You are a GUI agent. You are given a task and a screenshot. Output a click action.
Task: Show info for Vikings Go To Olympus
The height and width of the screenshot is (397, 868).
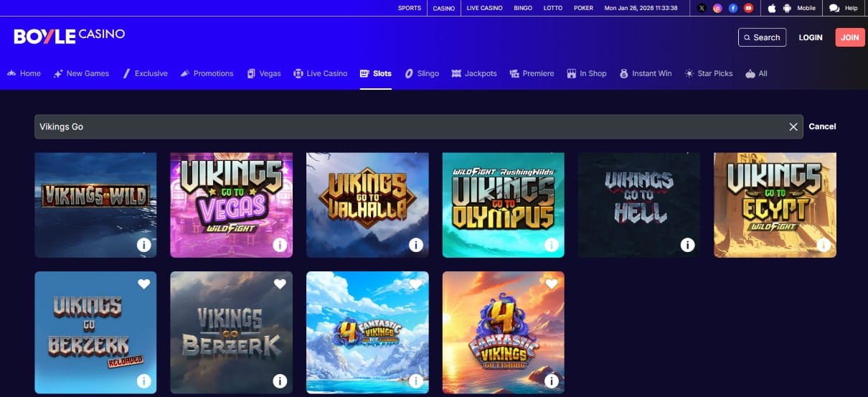click(552, 246)
